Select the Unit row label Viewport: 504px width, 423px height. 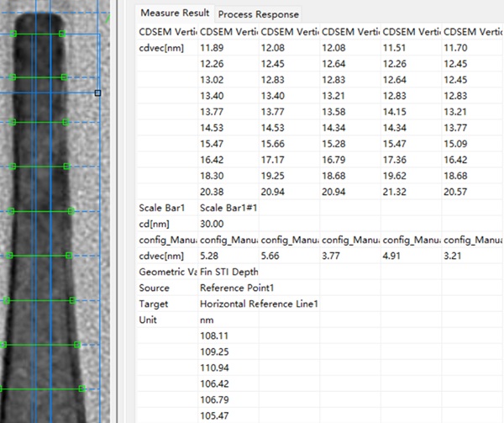click(148, 320)
